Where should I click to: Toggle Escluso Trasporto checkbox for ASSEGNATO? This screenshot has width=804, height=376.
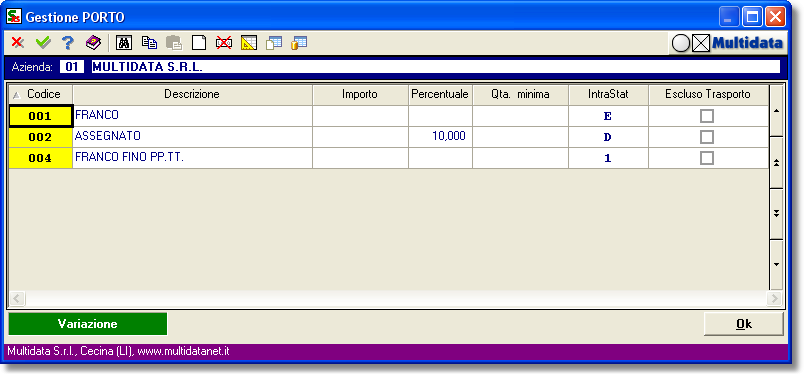pyautogui.click(x=707, y=137)
